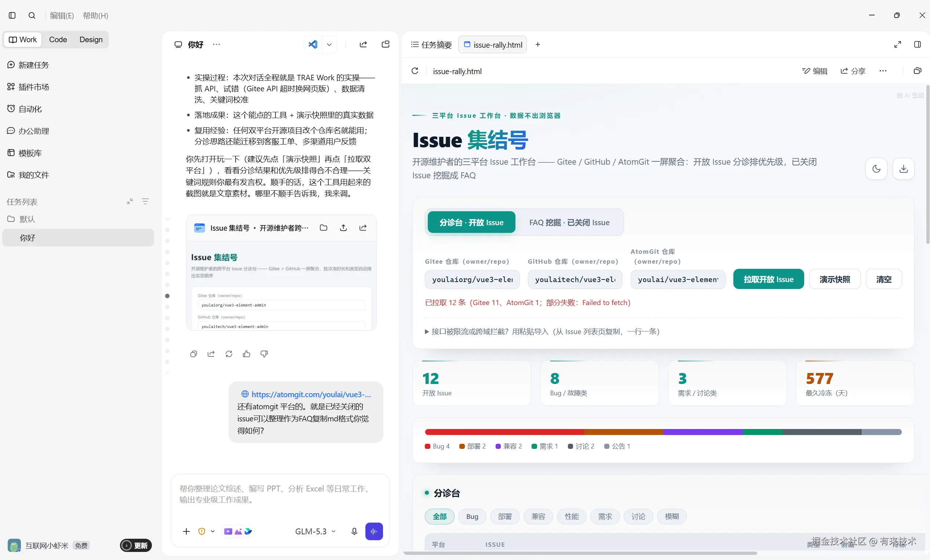This screenshot has height=560, width=930.
Task: Click upload icon on Issue 集结号 card
Action: 343,227
